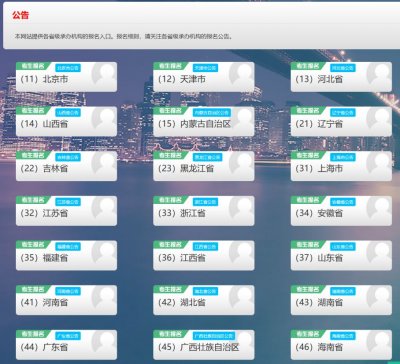Click green 考生报名 tag on 海南省 card
Image resolution: width=400 pixels, height=364 pixels.
[x=307, y=334]
